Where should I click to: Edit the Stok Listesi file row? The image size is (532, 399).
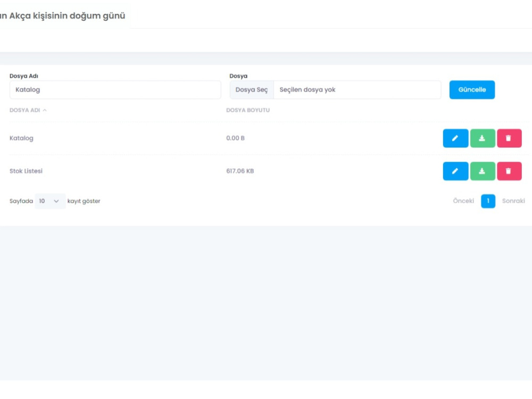(x=455, y=171)
